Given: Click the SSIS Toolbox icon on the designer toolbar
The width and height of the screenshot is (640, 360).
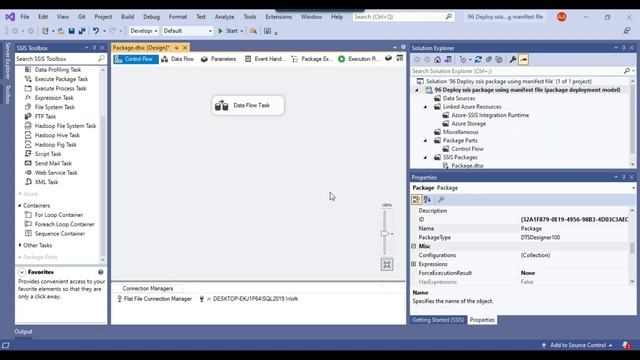Looking at the screenshot, I should point(400,58).
